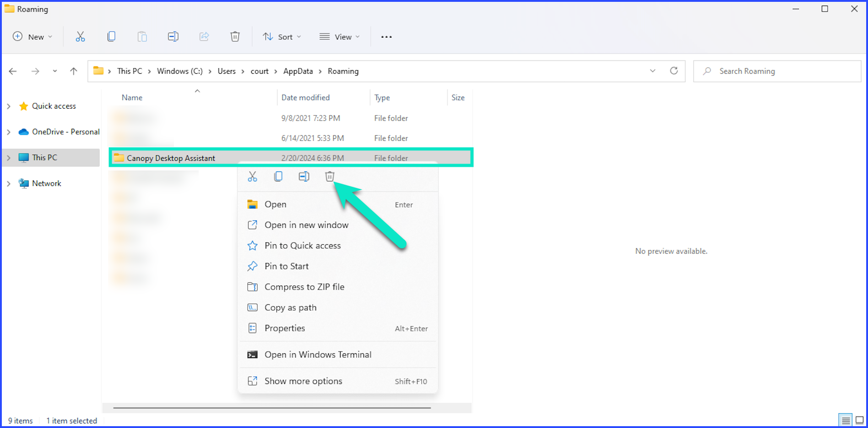Screen dimensions: 868x428
Task: Click the folder icon in the address bar
Action: [98, 71]
